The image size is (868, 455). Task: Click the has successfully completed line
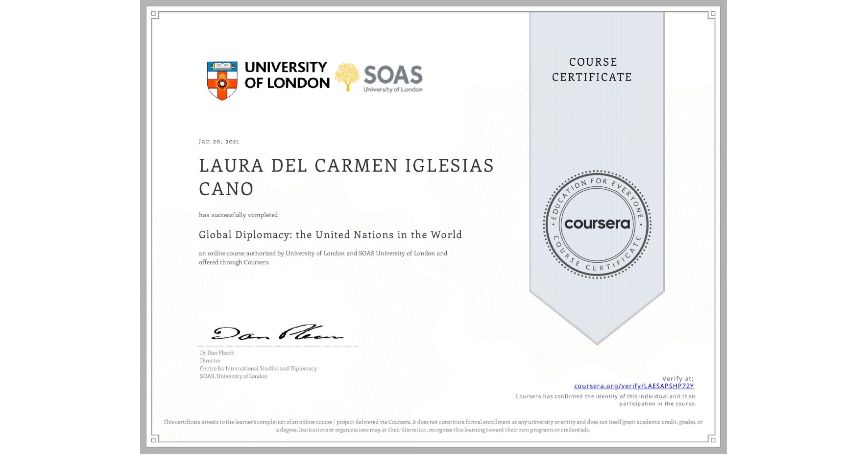pyautogui.click(x=238, y=215)
